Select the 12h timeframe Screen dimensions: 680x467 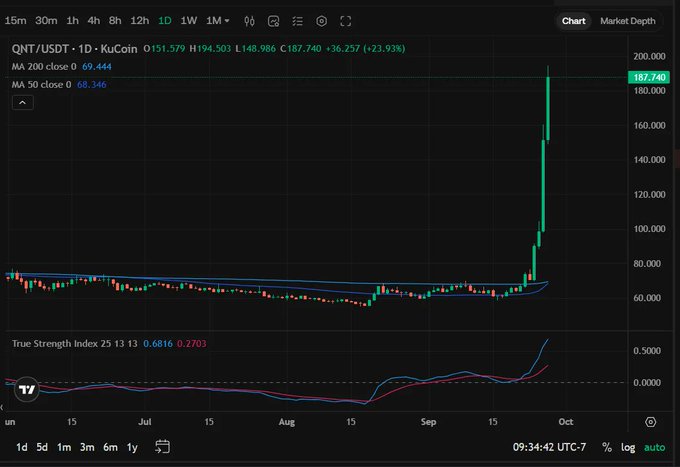click(x=140, y=20)
